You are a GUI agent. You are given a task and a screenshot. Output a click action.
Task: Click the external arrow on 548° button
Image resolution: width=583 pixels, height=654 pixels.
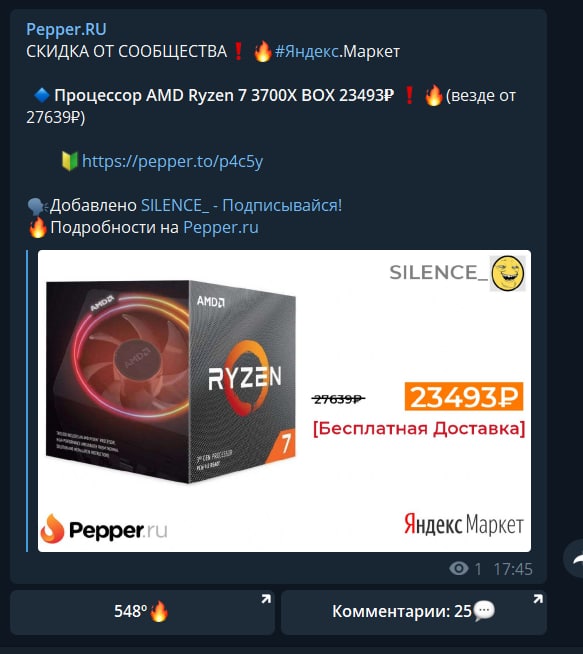[x=266, y=599]
